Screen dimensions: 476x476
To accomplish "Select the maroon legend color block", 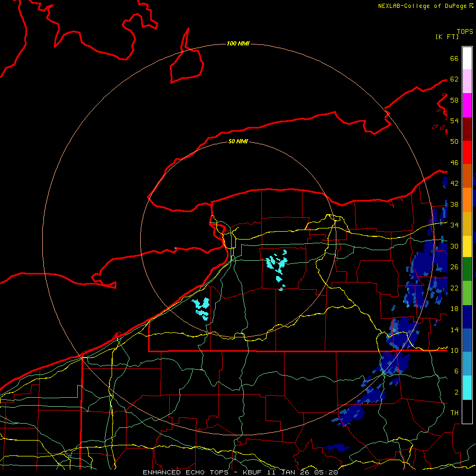I will point(467,129).
